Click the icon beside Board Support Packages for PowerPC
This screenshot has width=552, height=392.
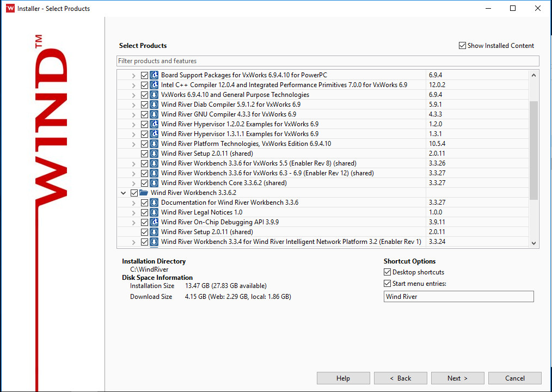(x=154, y=75)
